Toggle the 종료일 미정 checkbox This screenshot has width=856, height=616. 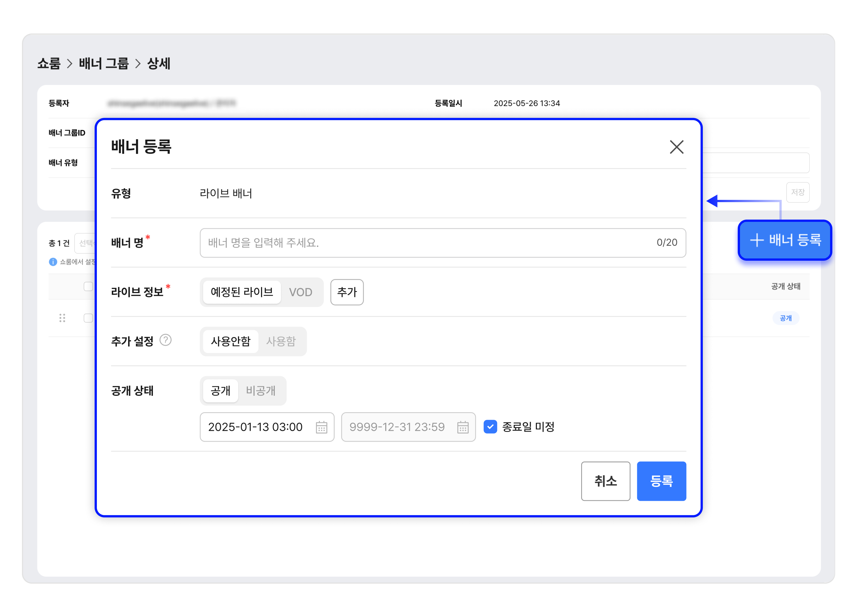pyautogui.click(x=490, y=427)
